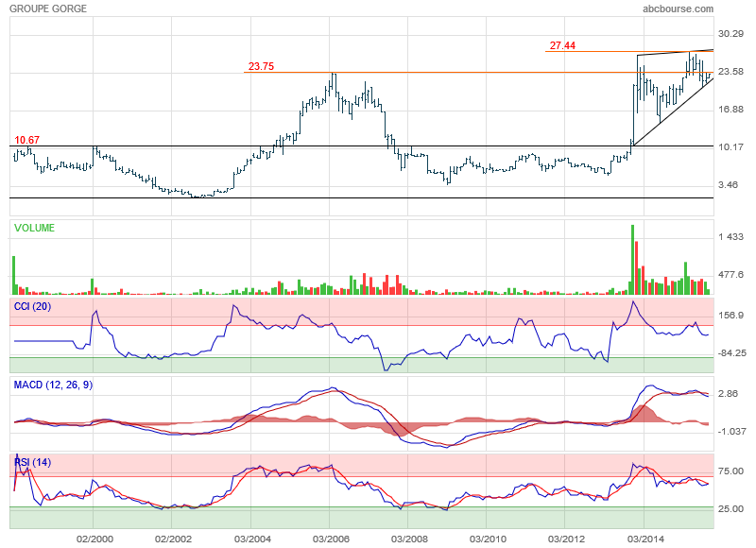Viewport: 756px width, 548px height.
Task: Click the tallest green volume bar
Action: pyautogui.click(x=632, y=260)
